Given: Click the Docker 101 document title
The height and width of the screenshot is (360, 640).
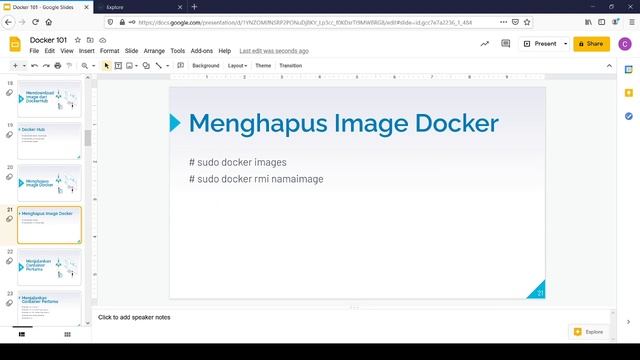Looking at the screenshot, I should [48, 40].
